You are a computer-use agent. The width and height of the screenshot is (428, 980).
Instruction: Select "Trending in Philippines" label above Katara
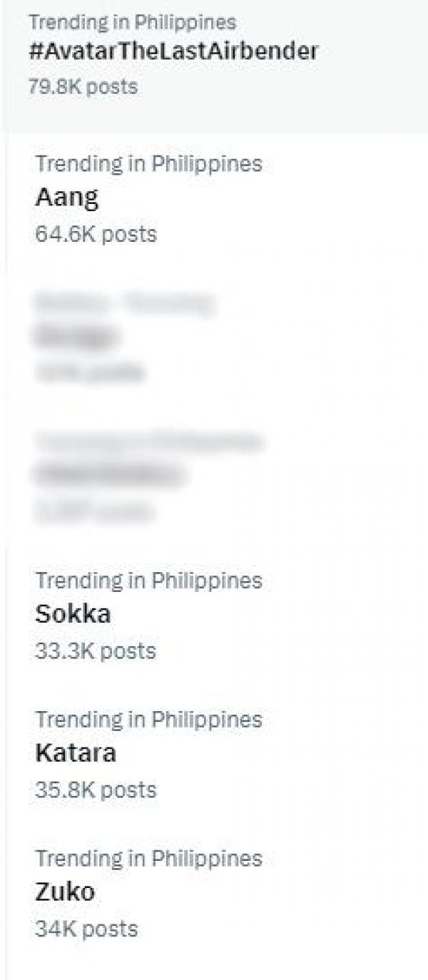point(149,719)
